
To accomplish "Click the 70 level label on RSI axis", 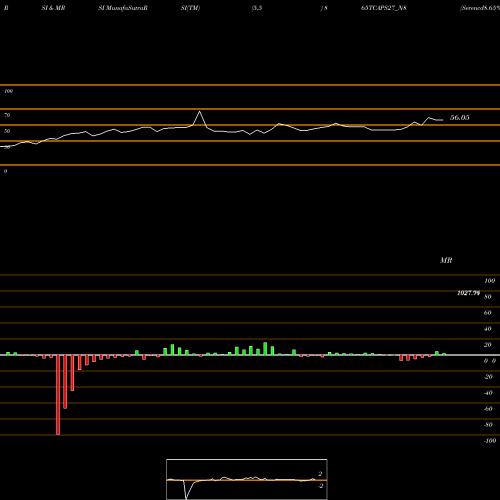I will [x=7, y=115].
